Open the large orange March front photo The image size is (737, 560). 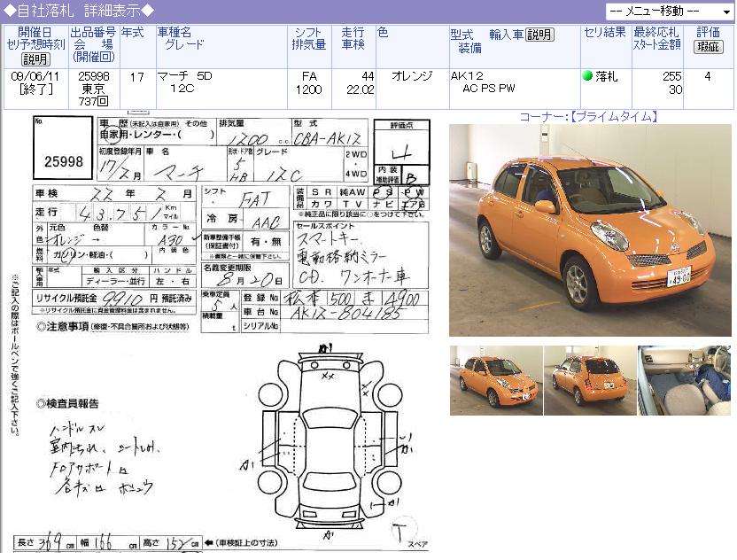pyautogui.click(x=590, y=230)
